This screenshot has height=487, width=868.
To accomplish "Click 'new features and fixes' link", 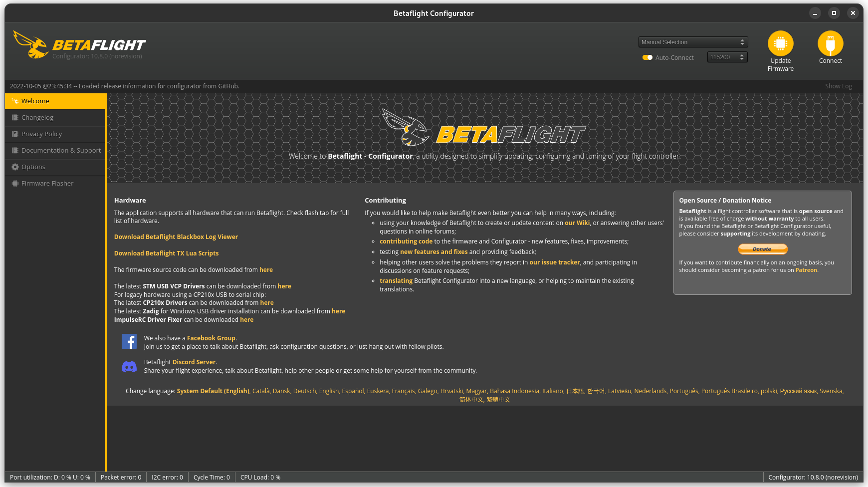I will [x=434, y=251].
